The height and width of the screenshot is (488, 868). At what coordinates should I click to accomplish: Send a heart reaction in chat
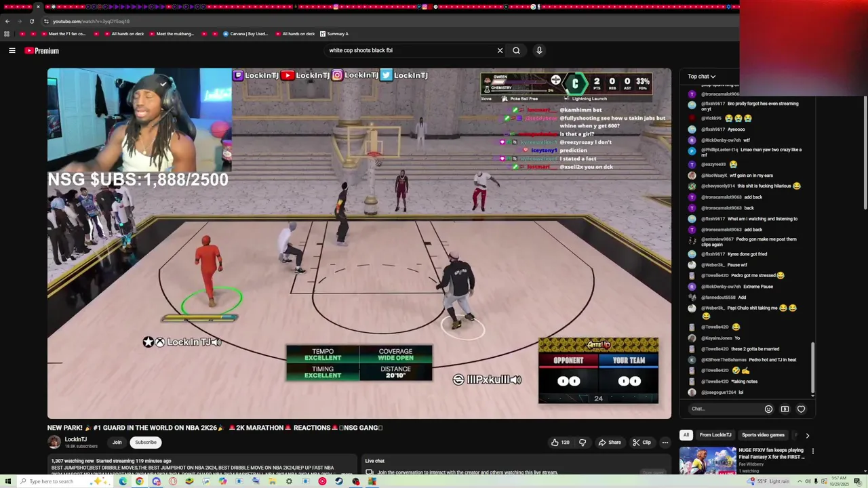click(x=801, y=409)
